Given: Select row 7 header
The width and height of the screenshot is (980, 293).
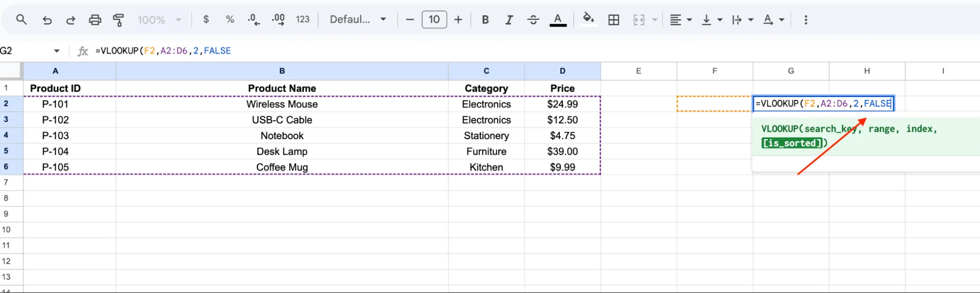Looking at the screenshot, I should click(11, 182).
